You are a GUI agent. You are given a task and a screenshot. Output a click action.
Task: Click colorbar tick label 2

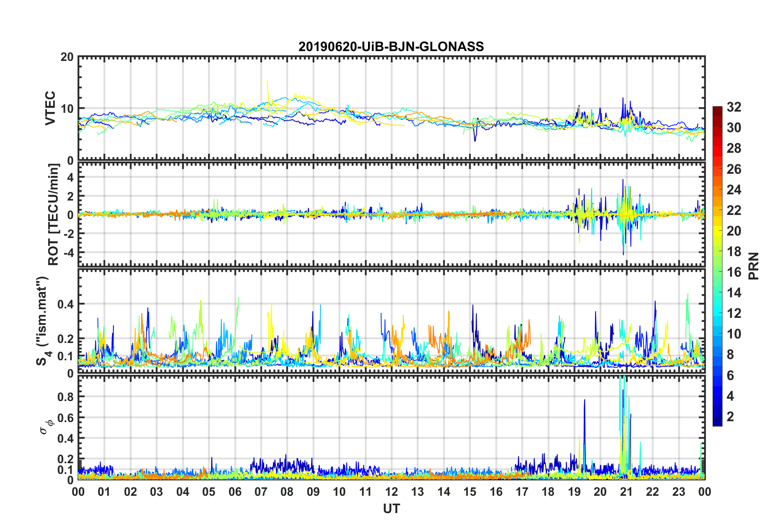click(x=730, y=416)
